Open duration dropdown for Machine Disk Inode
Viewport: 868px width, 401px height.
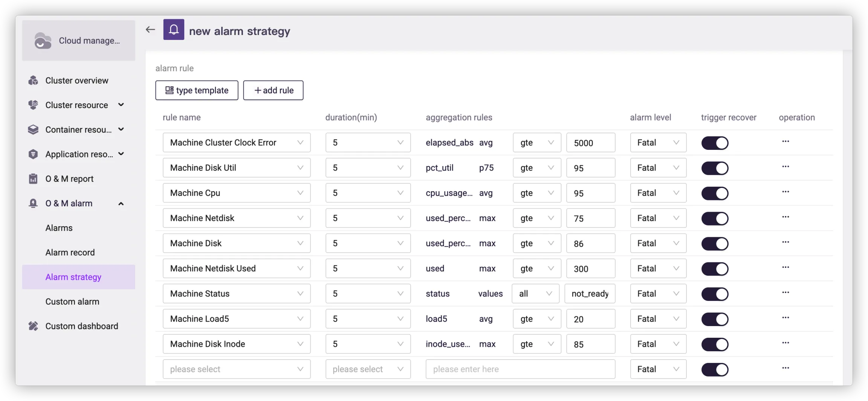tap(368, 344)
